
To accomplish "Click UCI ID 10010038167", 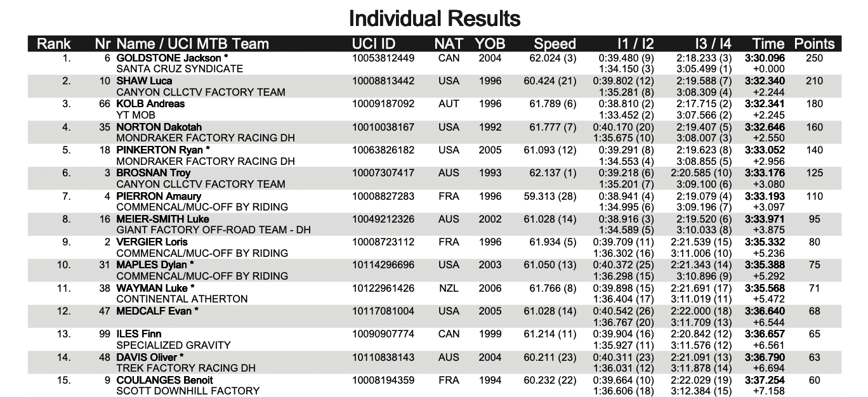I will click(383, 127).
